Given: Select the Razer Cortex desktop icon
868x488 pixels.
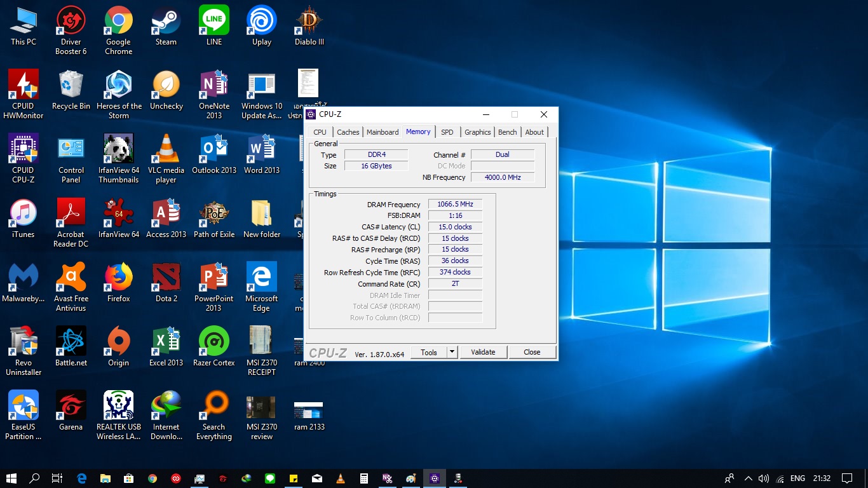Looking at the screenshot, I should 214,347.
